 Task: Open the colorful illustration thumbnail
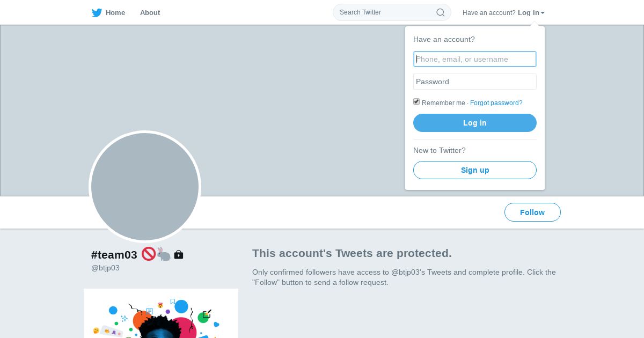(x=161, y=313)
